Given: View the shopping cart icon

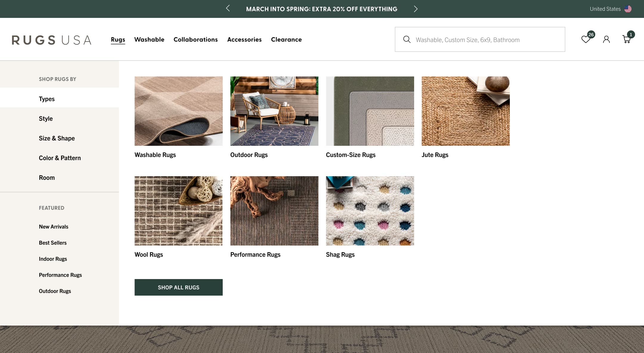Looking at the screenshot, I should pyautogui.click(x=626, y=40).
